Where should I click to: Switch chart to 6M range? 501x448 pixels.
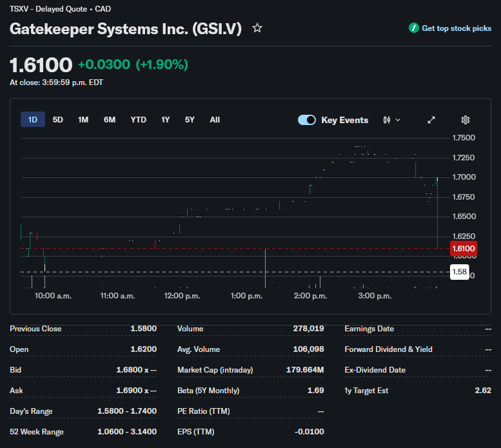110,120
